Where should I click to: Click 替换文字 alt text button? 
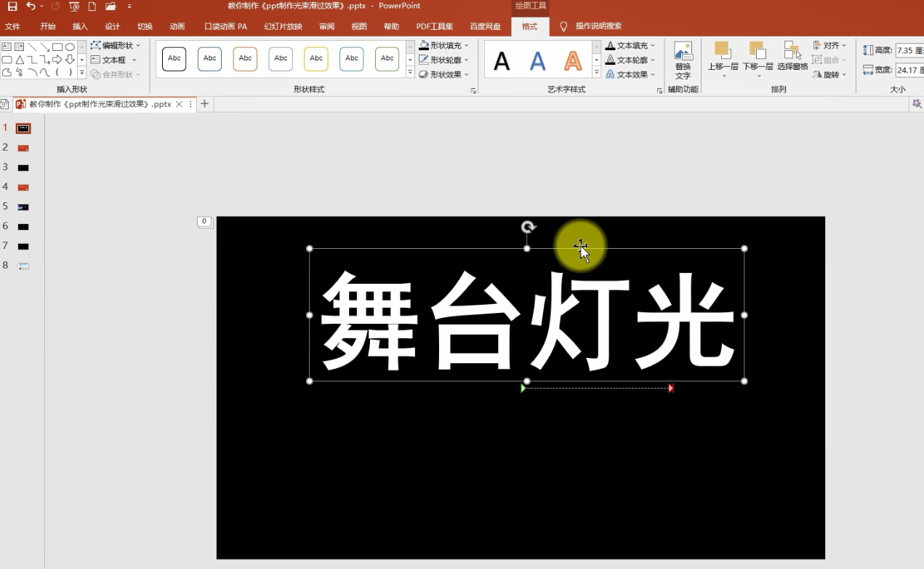(x=683, y=60)
